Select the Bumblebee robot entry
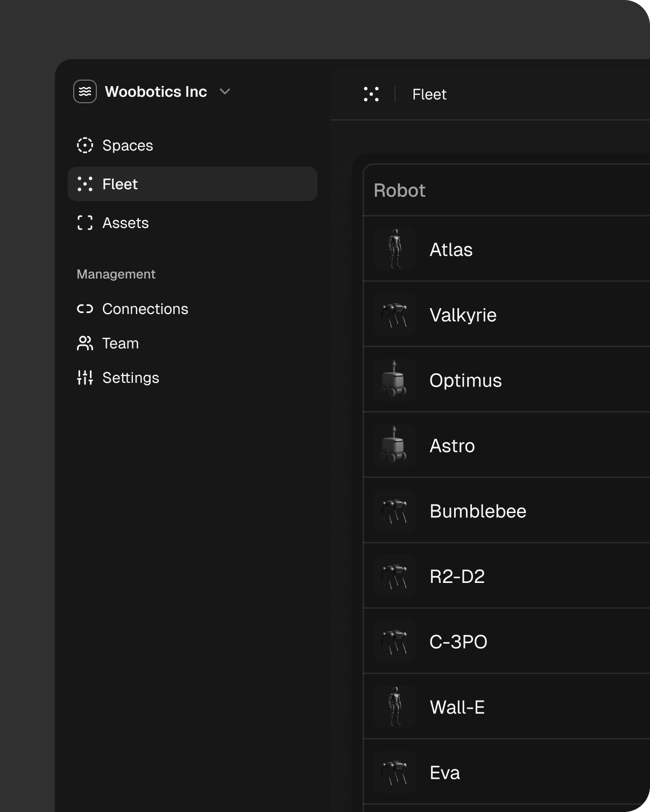650x812 pixels. (478, 511)
